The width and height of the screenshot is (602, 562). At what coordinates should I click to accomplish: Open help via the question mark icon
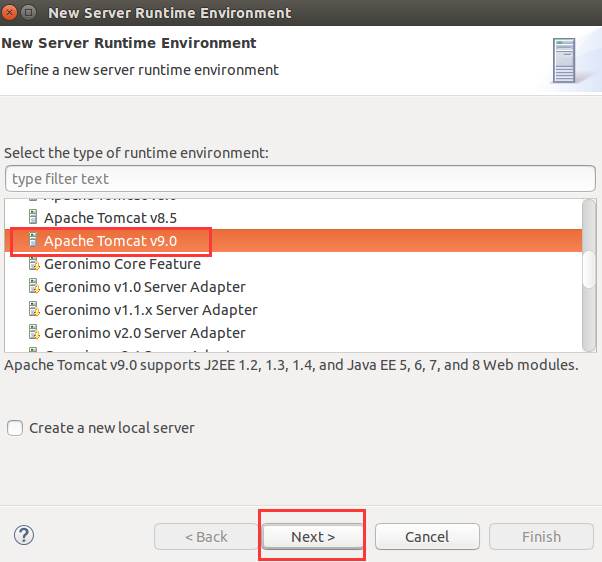pyautogui.click(x=25, y=536)
